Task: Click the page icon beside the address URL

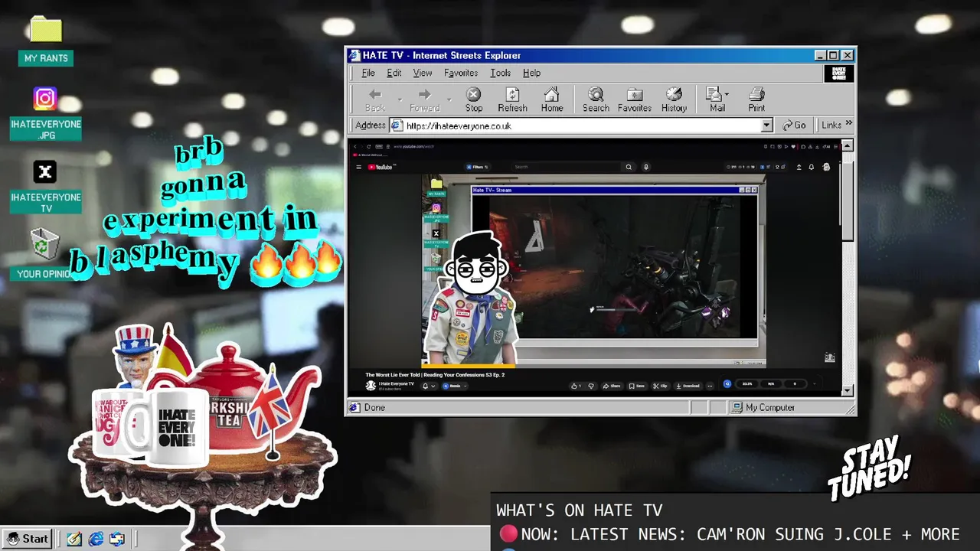Action: click(397, 126)
